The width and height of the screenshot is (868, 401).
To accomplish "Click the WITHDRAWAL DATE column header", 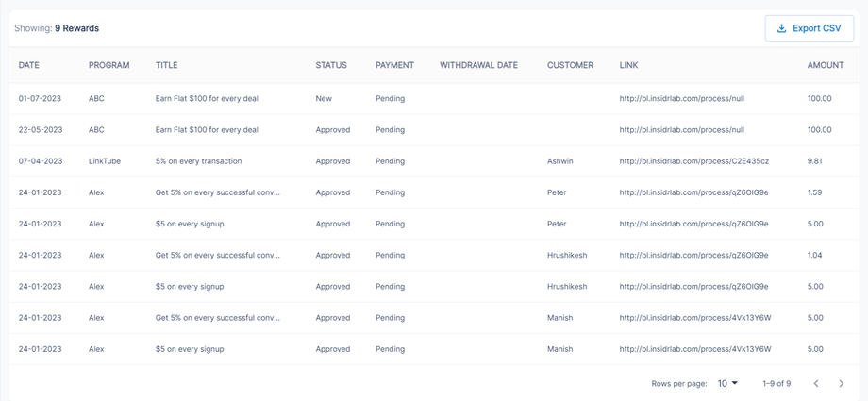I will pyautogui.click(x=478, y=65).
